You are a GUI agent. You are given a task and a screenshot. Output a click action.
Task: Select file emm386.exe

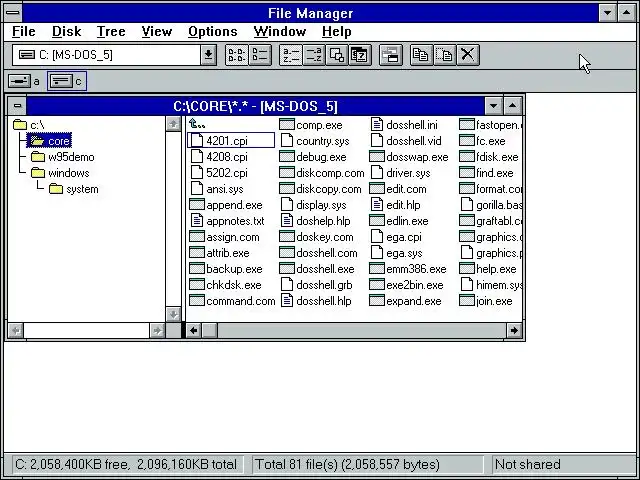408,269
